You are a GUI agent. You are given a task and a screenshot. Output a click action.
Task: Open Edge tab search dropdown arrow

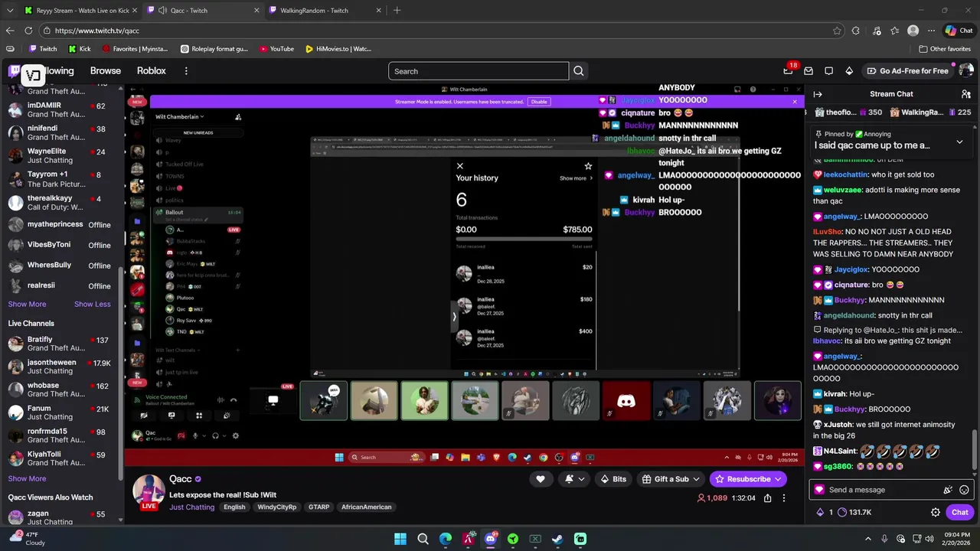pos(10,11)
